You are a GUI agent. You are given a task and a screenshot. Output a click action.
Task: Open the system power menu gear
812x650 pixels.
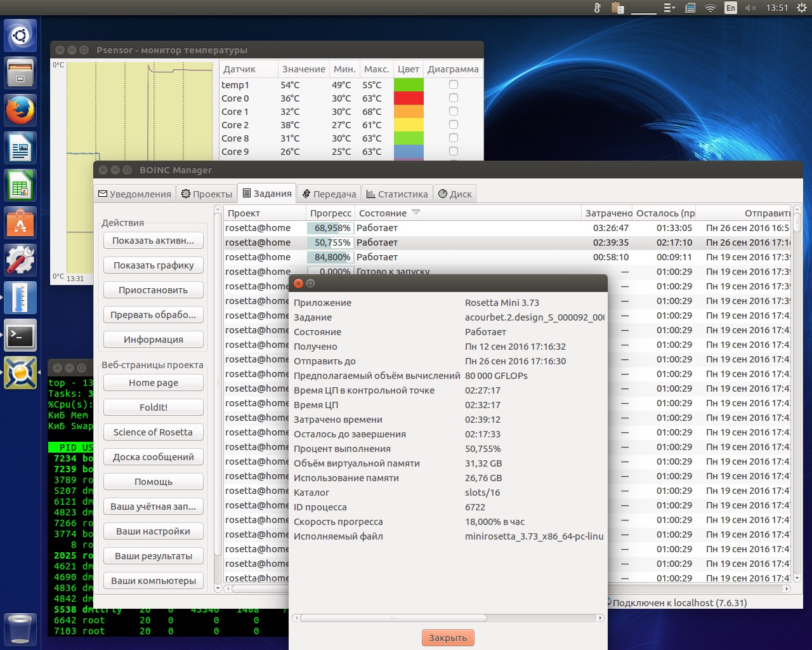(x=801, y=8)
